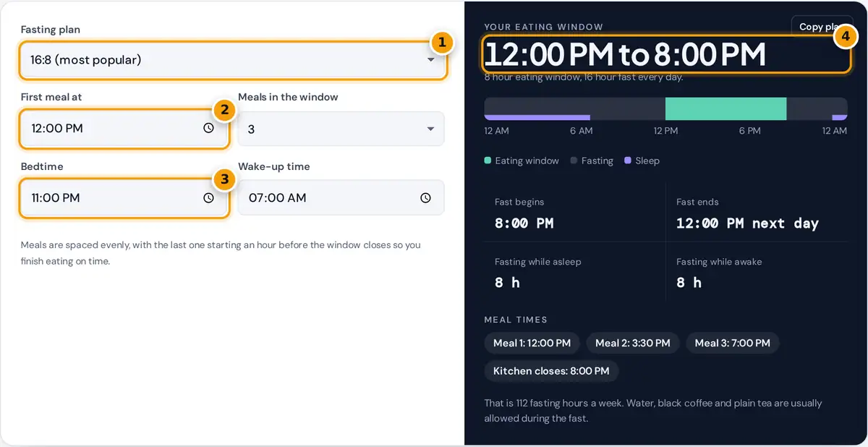Click the 12:00 PM to 8:00 PM heading
Image resolution: width=868 pixels, height=447 pixels.
[625, 55]
